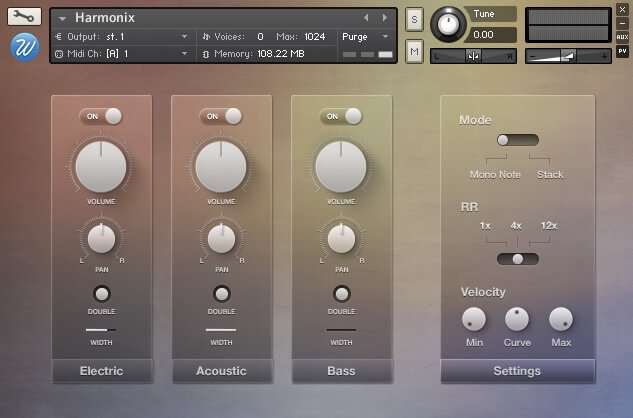Click the Velocity Curve knob
This screenshot has width=633, height=418.
pos(517,319)
